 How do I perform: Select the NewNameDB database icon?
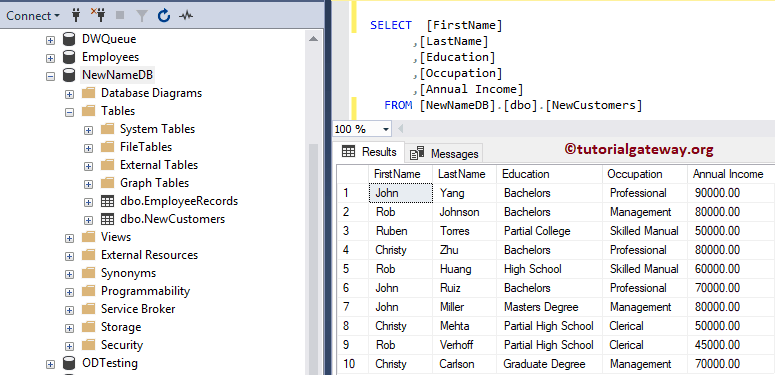(x=69, y=75)
